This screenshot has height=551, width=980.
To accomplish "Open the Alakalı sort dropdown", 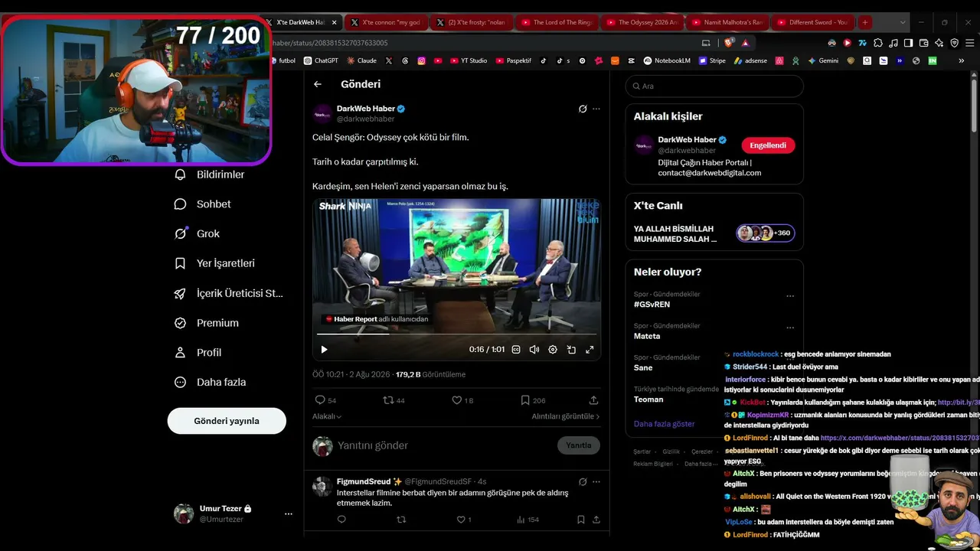I will pos(327,416).
